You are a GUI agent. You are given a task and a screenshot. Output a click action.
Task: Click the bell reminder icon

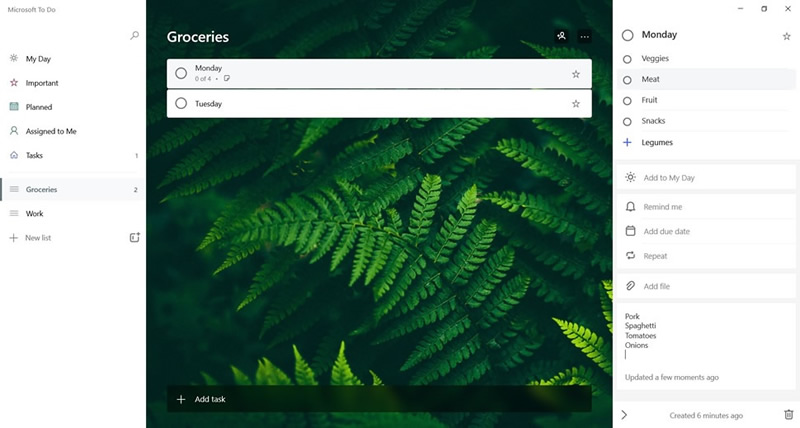coord(631,207)
